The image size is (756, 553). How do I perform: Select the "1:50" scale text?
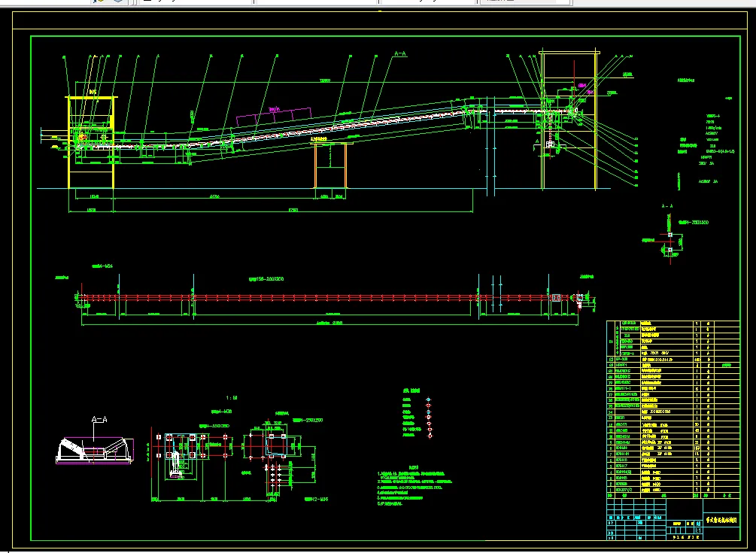click(x=232, y=398)
